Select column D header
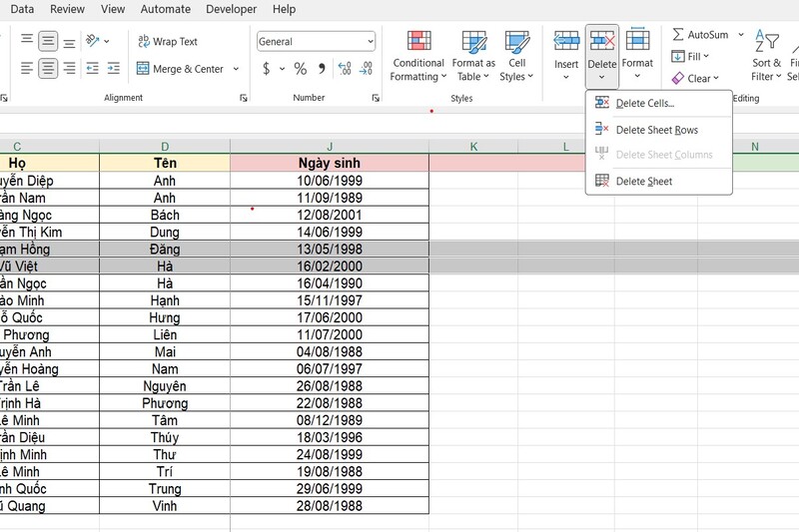799x532 pixels. pos(165,147)
